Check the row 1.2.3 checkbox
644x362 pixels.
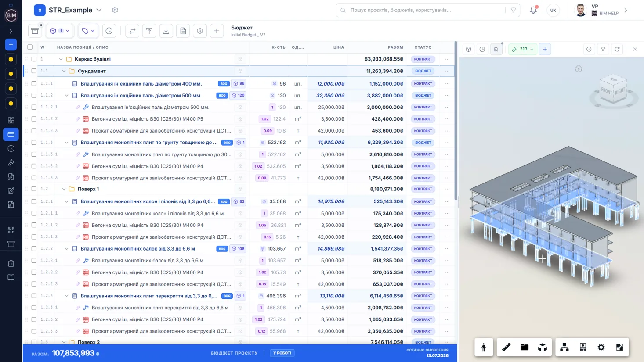[x=34, y=296]
